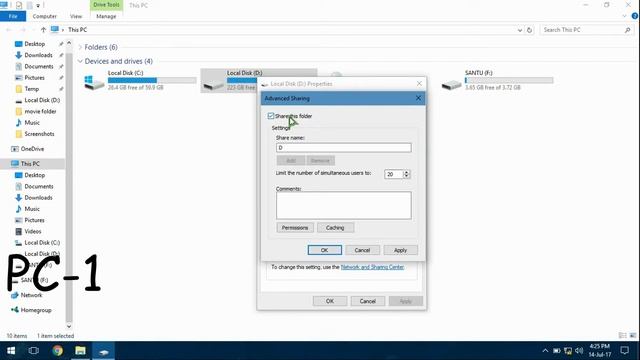Select the Local Disk (C:) drive icon
The image size is (640, 360).
coord(94,82)
